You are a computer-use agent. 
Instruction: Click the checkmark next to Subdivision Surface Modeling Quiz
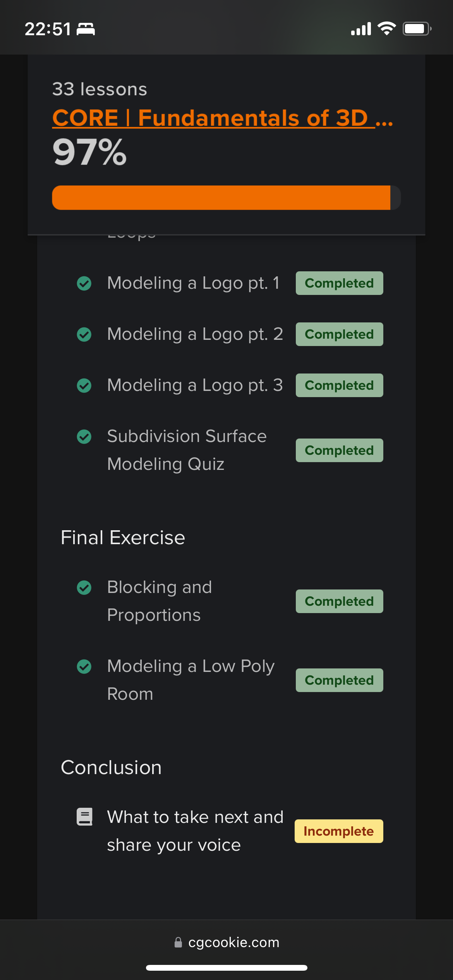click(84, 437)
